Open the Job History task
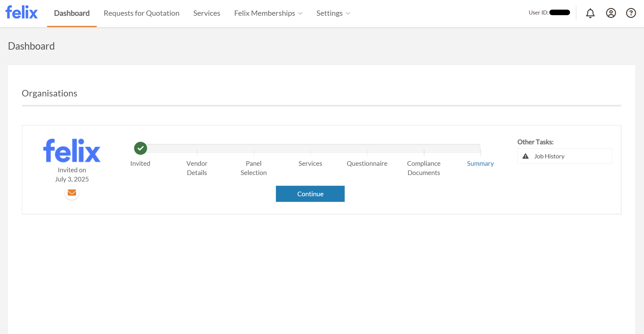The image size is (644, 334). 549,156
